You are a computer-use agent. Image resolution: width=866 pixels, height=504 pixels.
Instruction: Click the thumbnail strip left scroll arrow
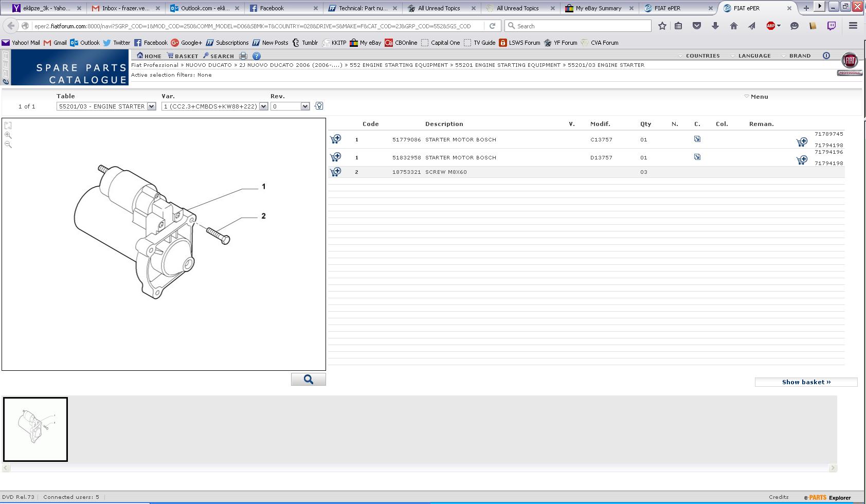tap(6, 467)
